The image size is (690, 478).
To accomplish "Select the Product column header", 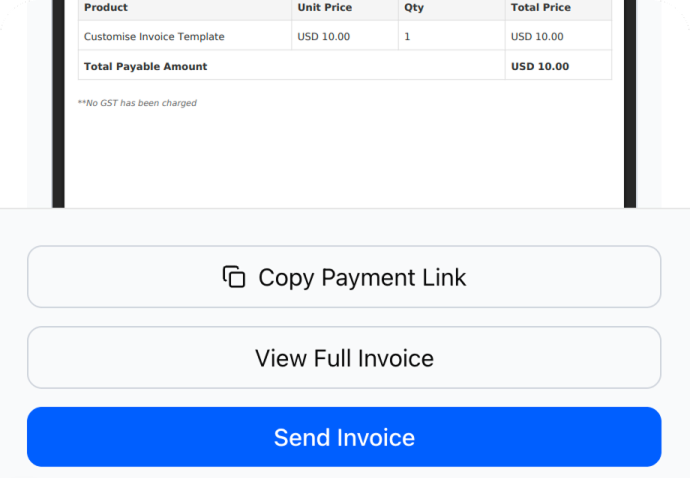I will (x=106, y=8).
